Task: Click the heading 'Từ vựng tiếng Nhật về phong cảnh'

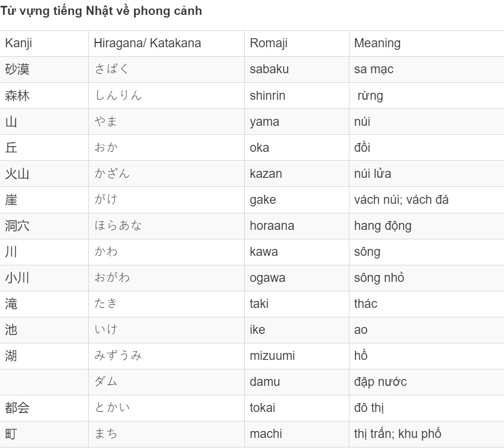Action: click(x=101, y=11)
